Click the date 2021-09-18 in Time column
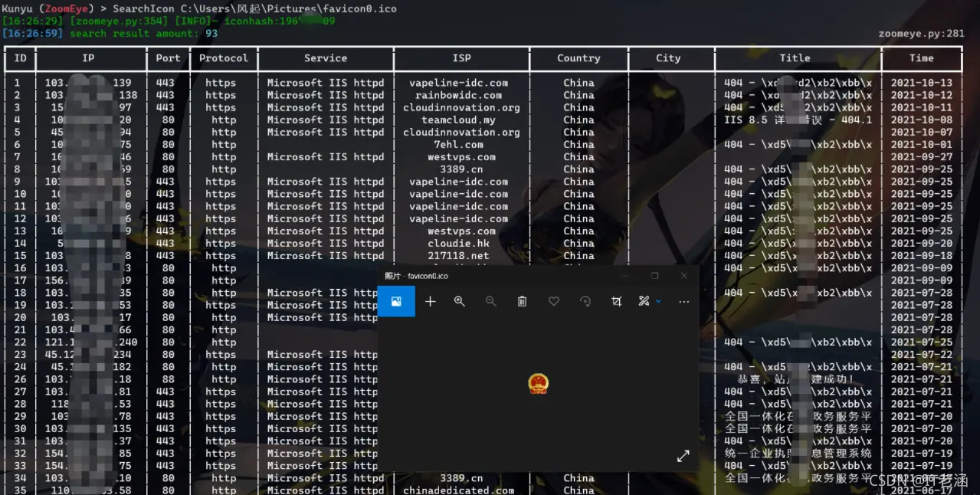This screenshot has height=495, width=980. click(x=922, y=256)
